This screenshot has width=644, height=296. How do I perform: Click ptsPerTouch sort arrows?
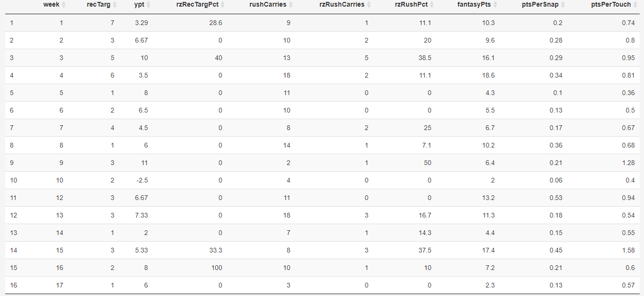click(x=635, y=5)
